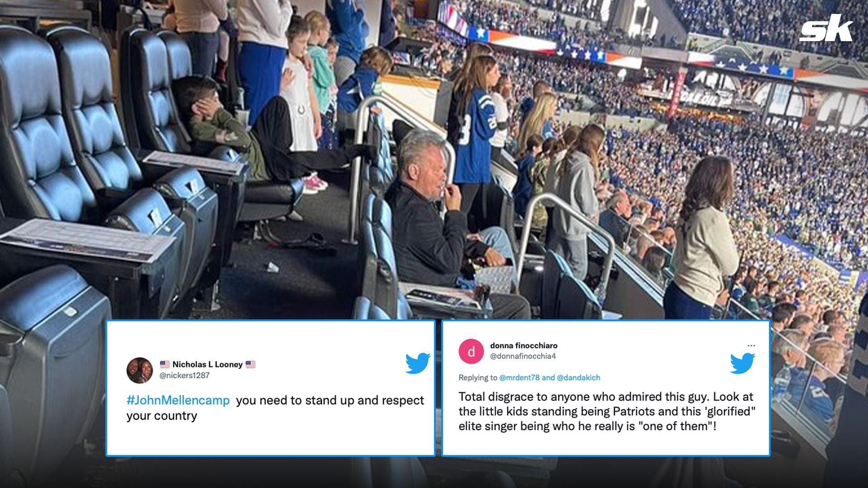Select the "Total disgrace" tweet text
The height and width of the screenshot is (488, 868).
click(x=607, y=411)
